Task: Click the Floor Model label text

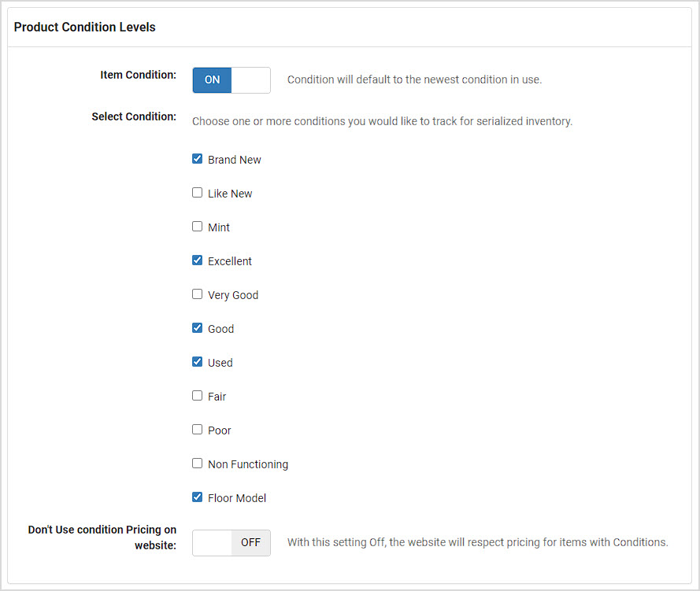Action: pos(237,498)
